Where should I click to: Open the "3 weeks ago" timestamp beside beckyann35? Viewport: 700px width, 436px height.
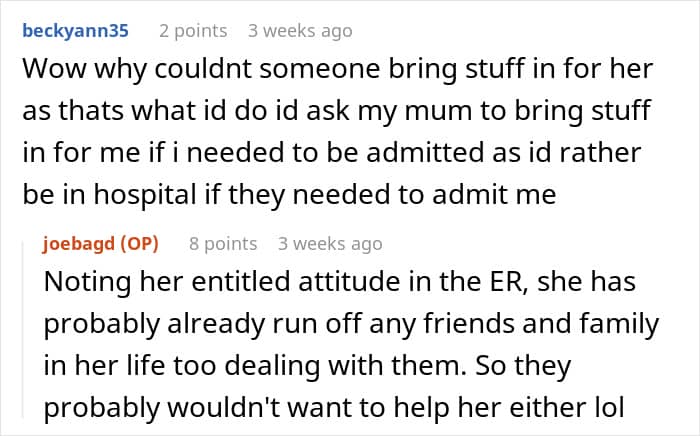click(x=300, y=31)
